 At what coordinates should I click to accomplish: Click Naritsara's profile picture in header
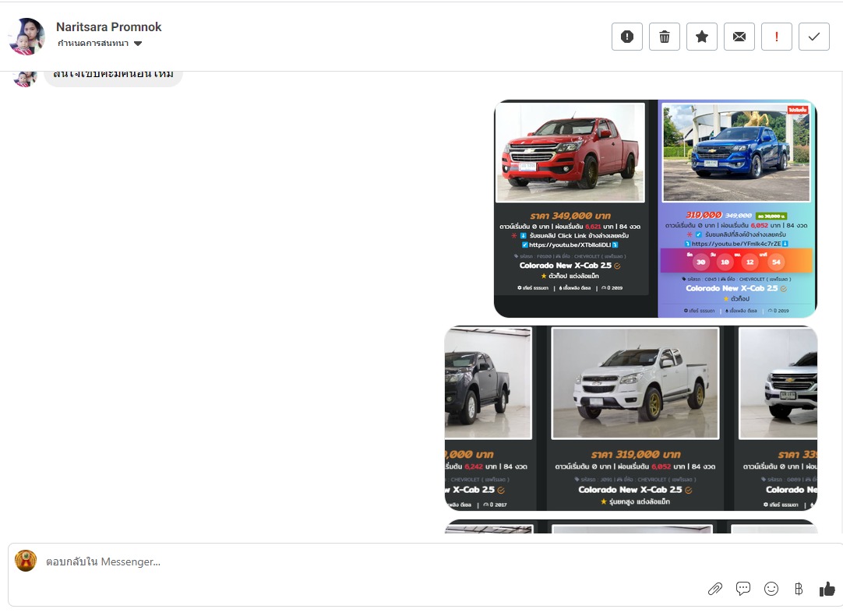point(26,36)
